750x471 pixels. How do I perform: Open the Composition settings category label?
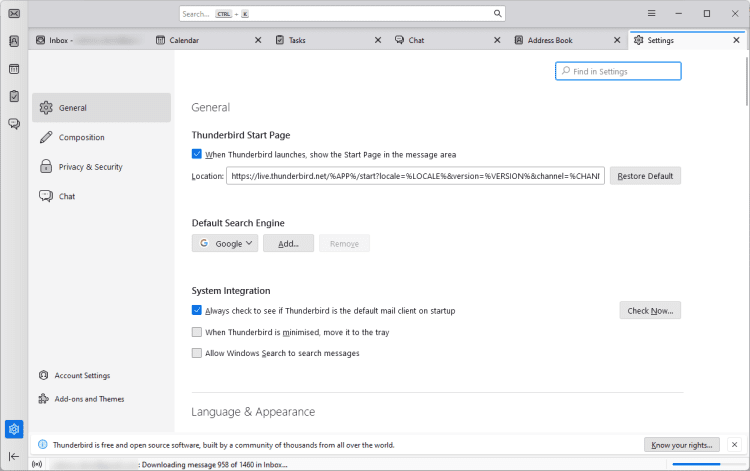click(81, 137)
